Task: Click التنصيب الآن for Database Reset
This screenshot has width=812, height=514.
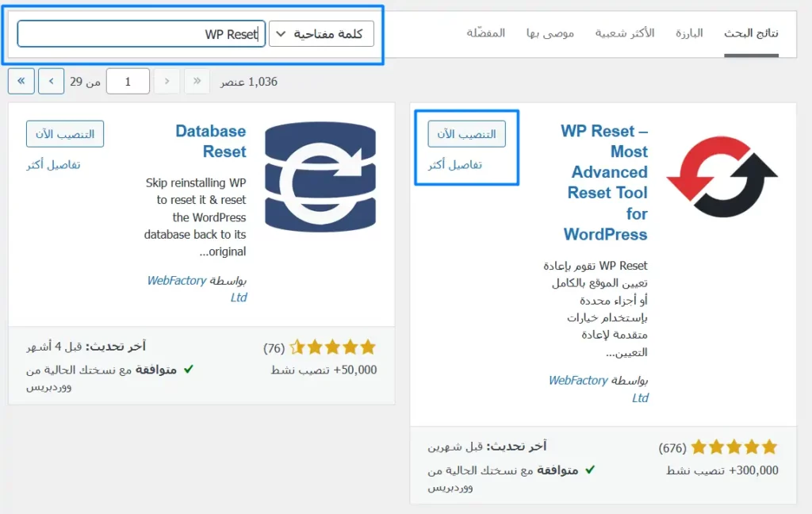Action: 65,134
